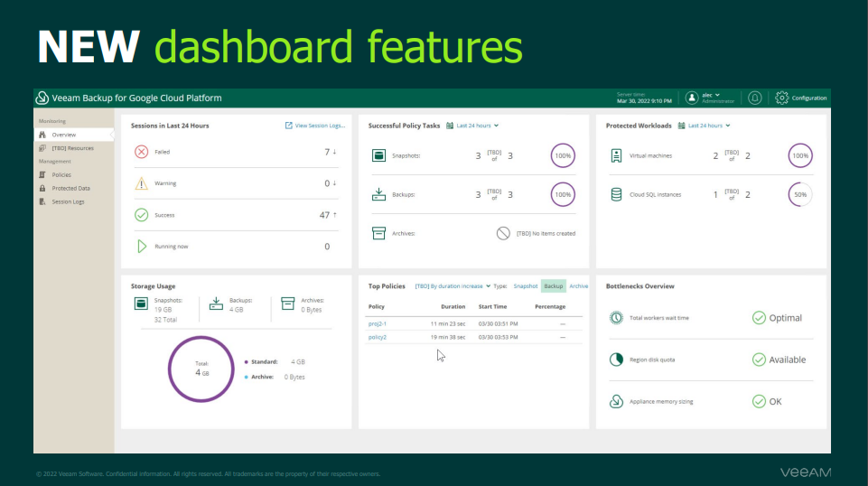
Task: Click the Archives icon in Storage Usage
Action: (x=288, y=304)
